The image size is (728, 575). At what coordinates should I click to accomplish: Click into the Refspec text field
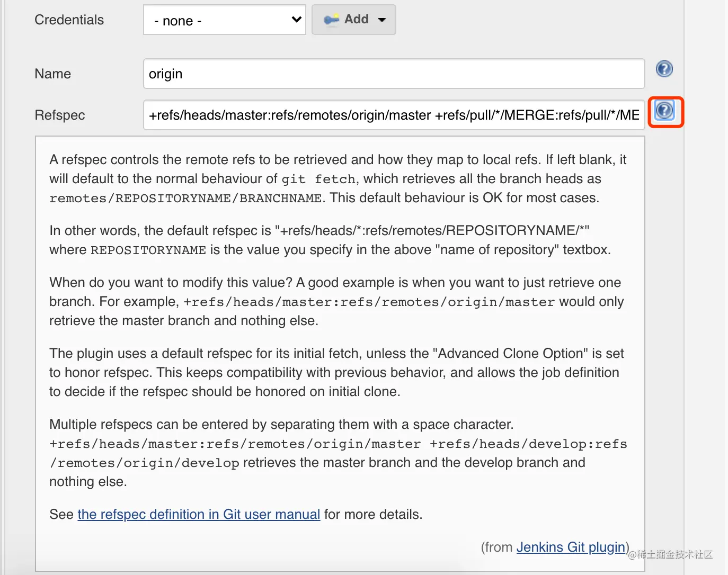tap(394, 115)
